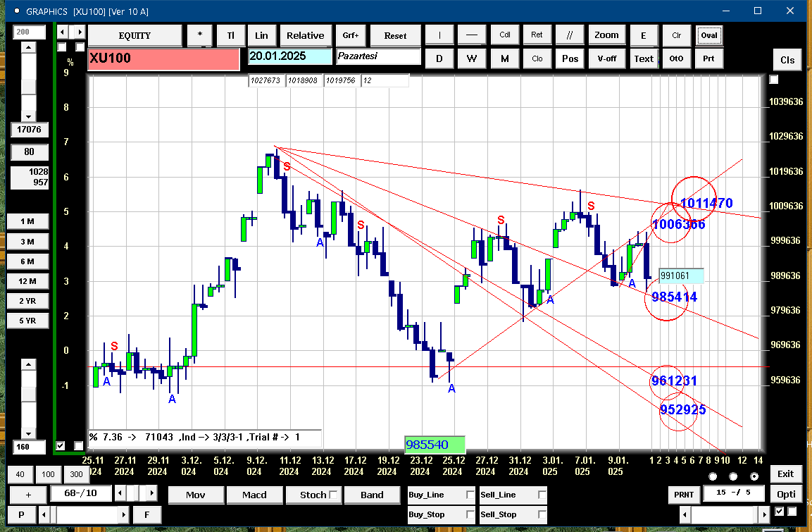Open the Prt print tool
The image size is (812, 532).
coord(708,58)
